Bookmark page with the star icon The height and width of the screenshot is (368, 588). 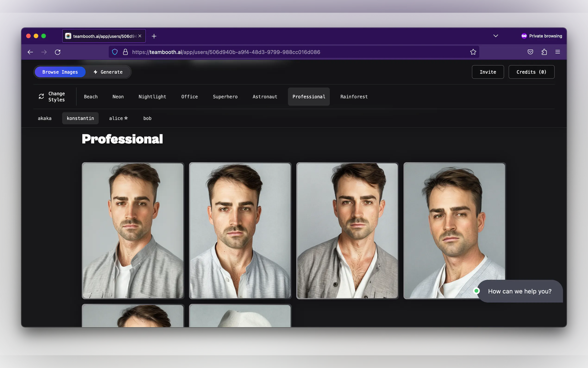point(473,52)
